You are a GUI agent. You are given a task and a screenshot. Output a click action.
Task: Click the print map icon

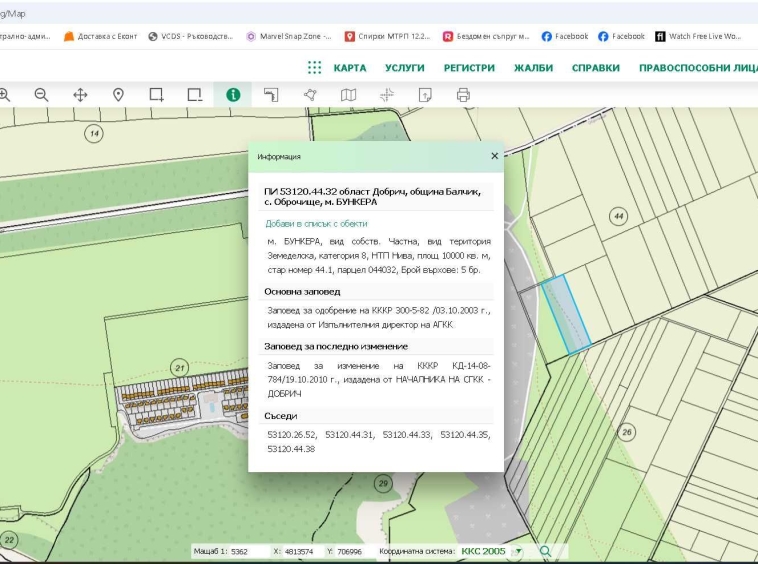[463, 95]
